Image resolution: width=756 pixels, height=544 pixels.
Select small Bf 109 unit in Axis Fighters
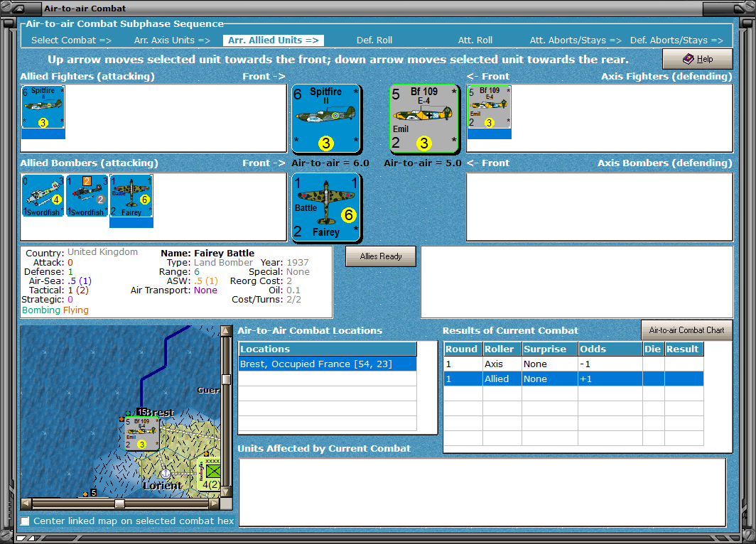point(490,107)
